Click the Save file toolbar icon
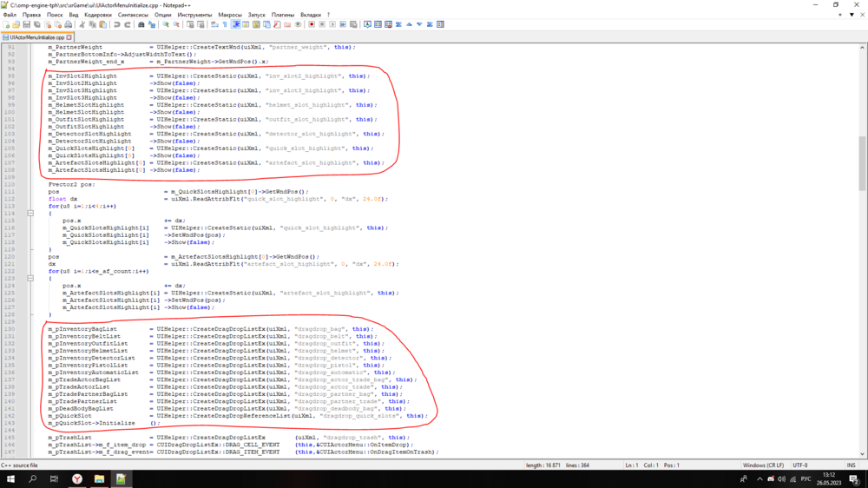 click(x=28, y=24)
